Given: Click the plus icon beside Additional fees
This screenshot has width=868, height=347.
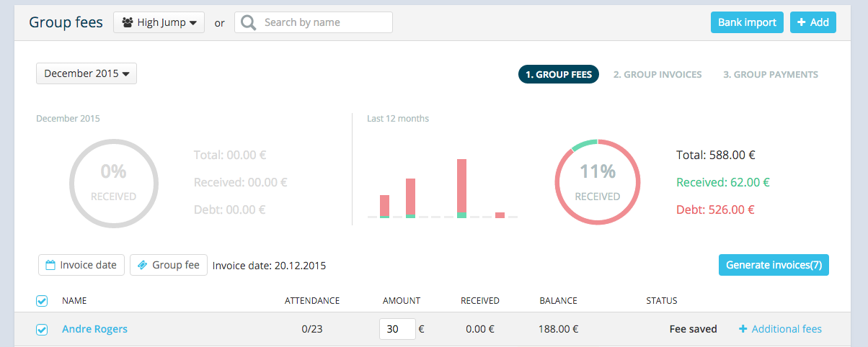Looking at the screenshot, I should (743, 329).
